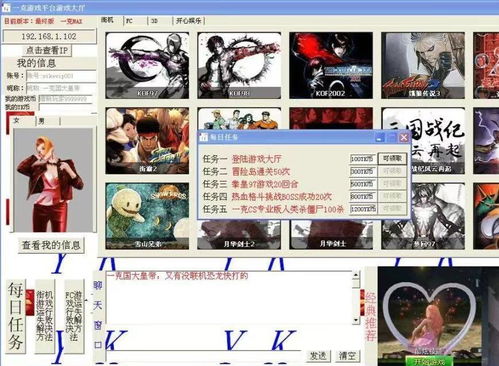Click the greyed 可领取 button for 任务二

click(392, 171)
